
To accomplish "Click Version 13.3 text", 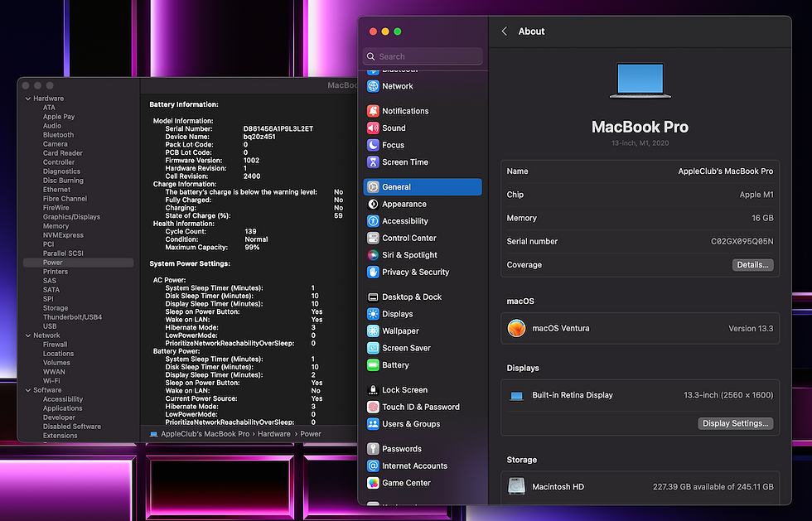I will tap(751, 328).
